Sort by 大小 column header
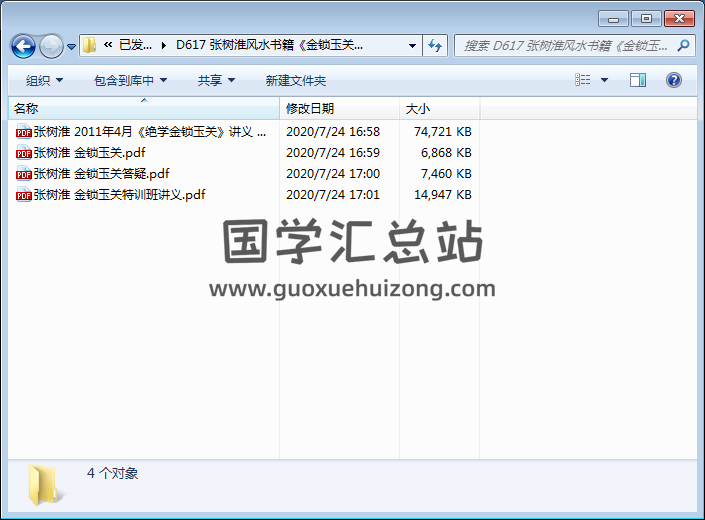705x520 pixels. tap(439, 108)
